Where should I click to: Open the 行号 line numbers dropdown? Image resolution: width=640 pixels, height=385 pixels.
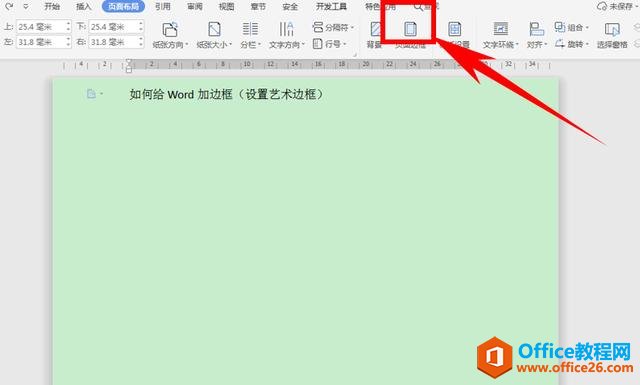pyautogui.click(x=330, y=44)
